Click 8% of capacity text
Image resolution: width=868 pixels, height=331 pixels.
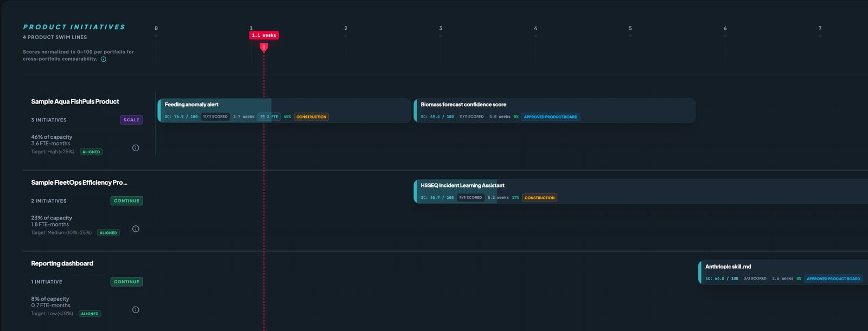pos(50,299)
